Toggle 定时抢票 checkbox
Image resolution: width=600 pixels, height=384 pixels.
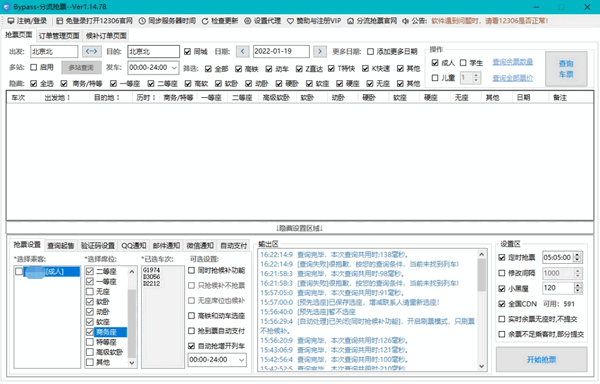click(x=502, y=257)
